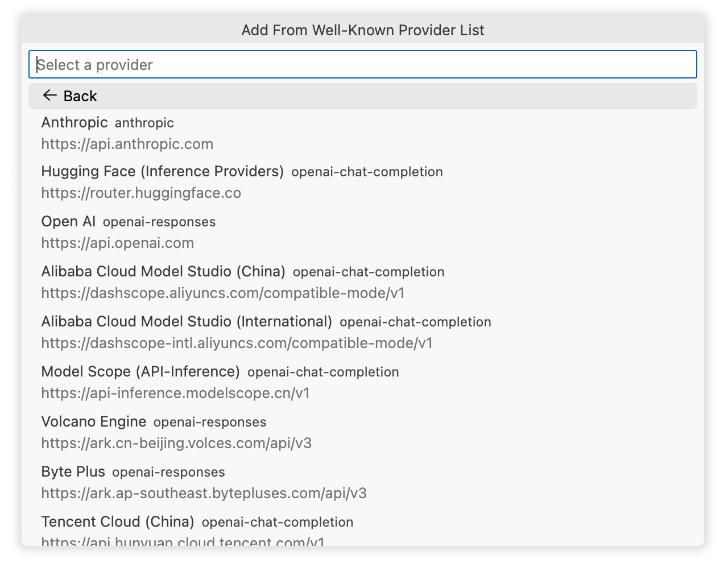Click the back arrow icon
728x571 pixels.
[x=50, y=96]
